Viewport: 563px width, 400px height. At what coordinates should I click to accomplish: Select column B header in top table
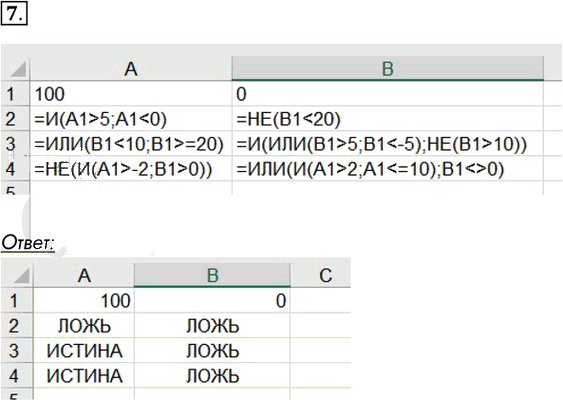[x=388, y=69]
